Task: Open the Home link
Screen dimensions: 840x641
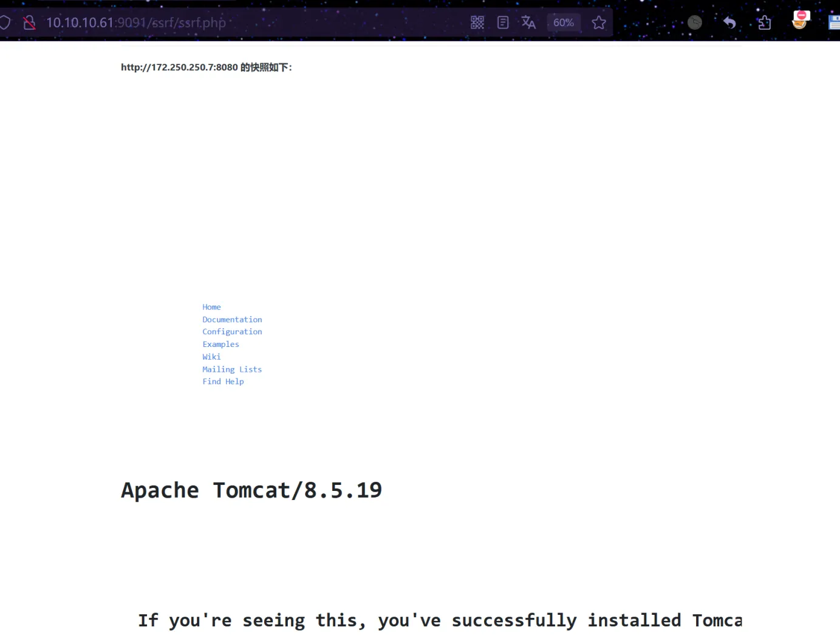Action: pyautogui.click(x=211, y=307)
